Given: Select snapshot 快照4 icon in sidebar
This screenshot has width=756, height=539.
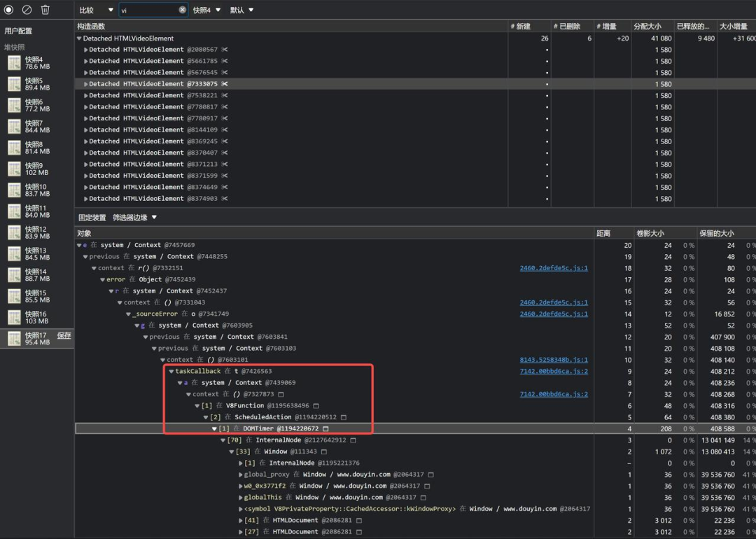Looking at the screenshot, I should [15, 63].
